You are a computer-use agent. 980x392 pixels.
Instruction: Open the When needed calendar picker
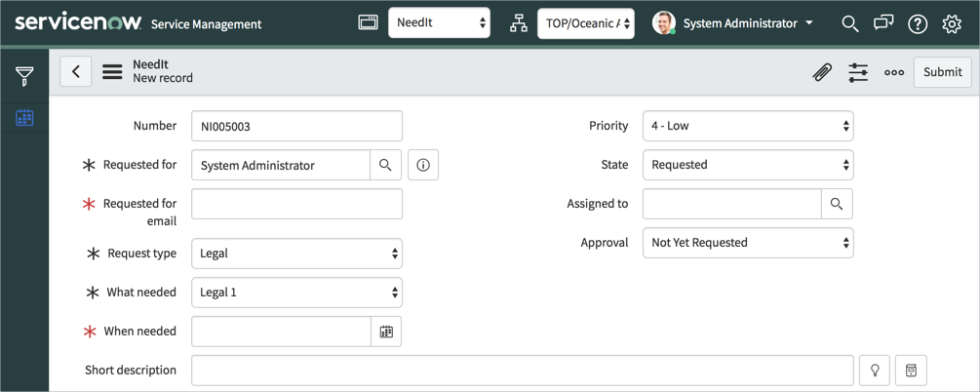386,332
